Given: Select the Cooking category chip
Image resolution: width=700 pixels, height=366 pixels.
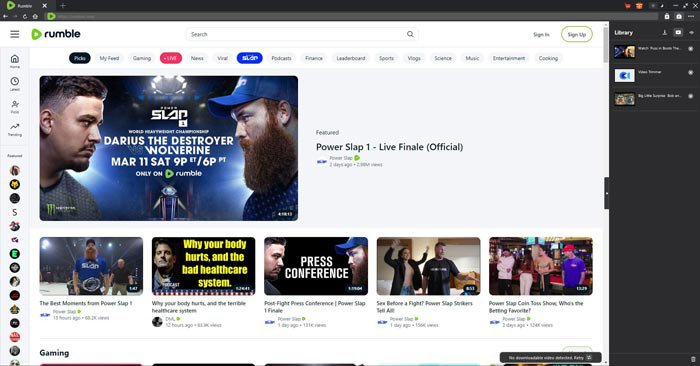Looking at the screenshot, I should coord(548,58).
